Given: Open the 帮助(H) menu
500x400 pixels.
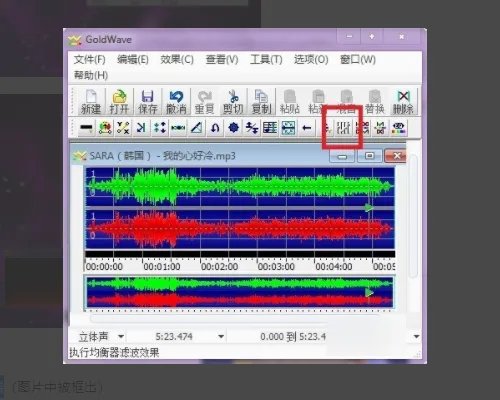Looking at the screenshot, I should click(91, 75).
